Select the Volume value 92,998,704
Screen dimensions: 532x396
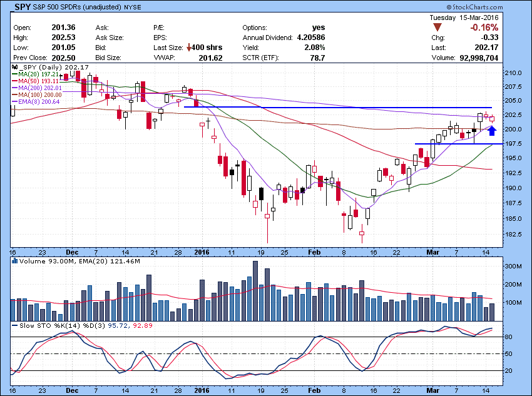click(x=479, y=58)
